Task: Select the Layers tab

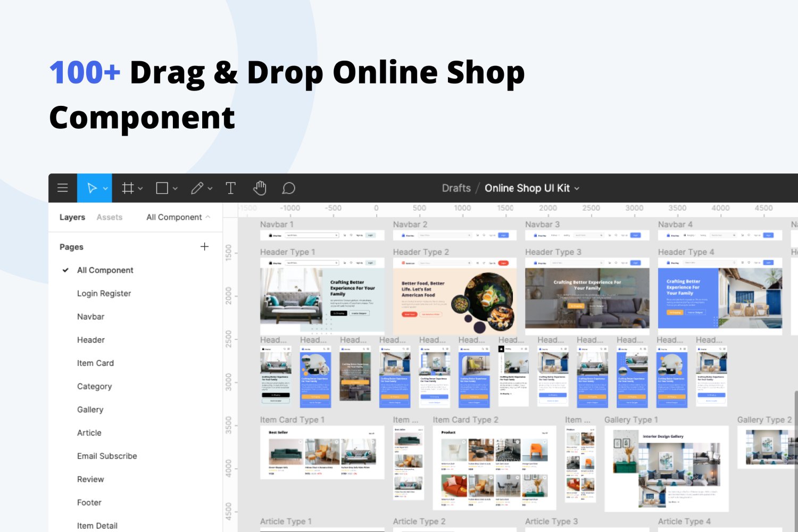Action: [72, 217]
